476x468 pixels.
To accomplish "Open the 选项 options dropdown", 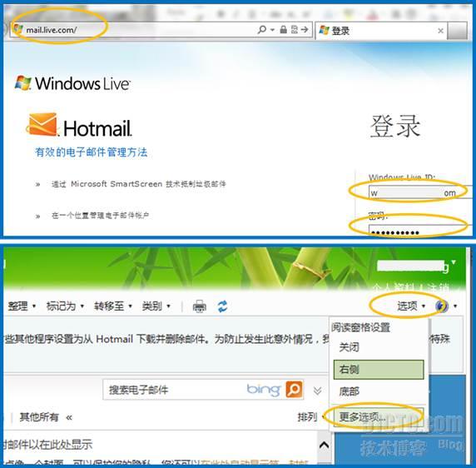I will pos(411,306).
